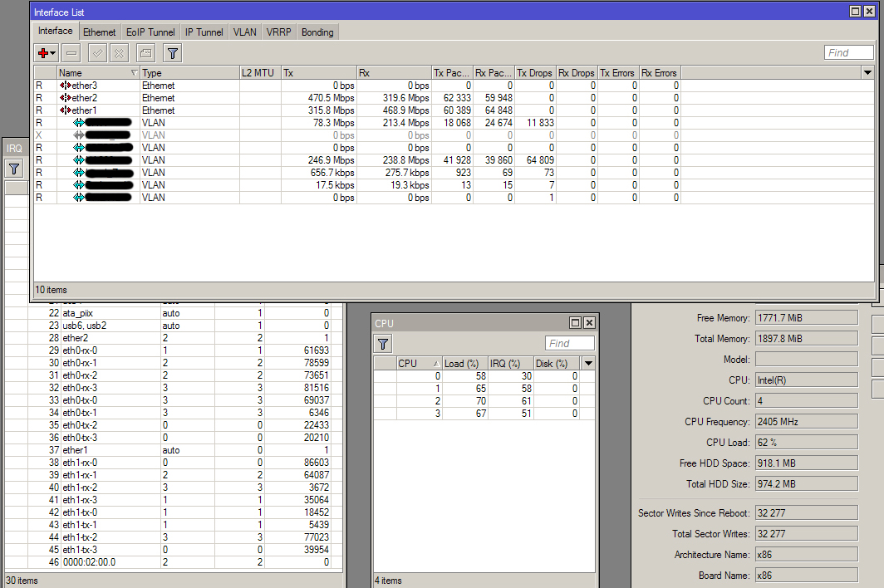Click the checkmark Enable button in the toolbar
This screenshot has height=588, width=884.
[97, 53]
